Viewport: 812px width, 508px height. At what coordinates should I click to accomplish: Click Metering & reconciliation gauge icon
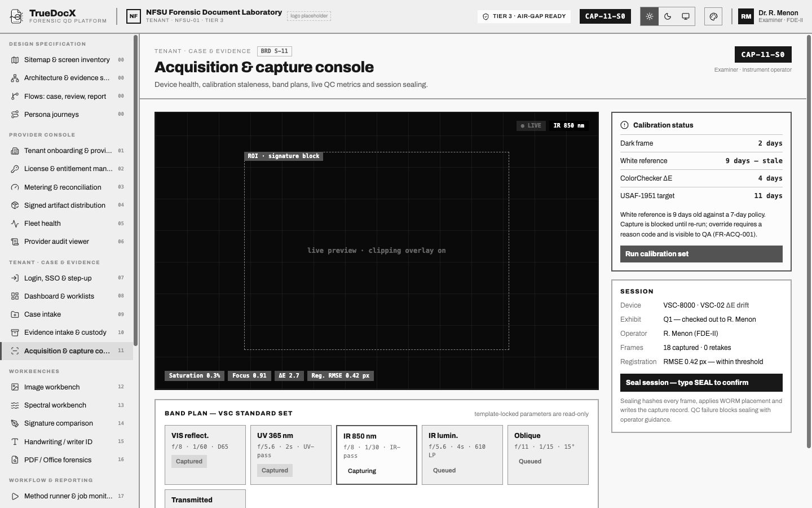point(15,187)
